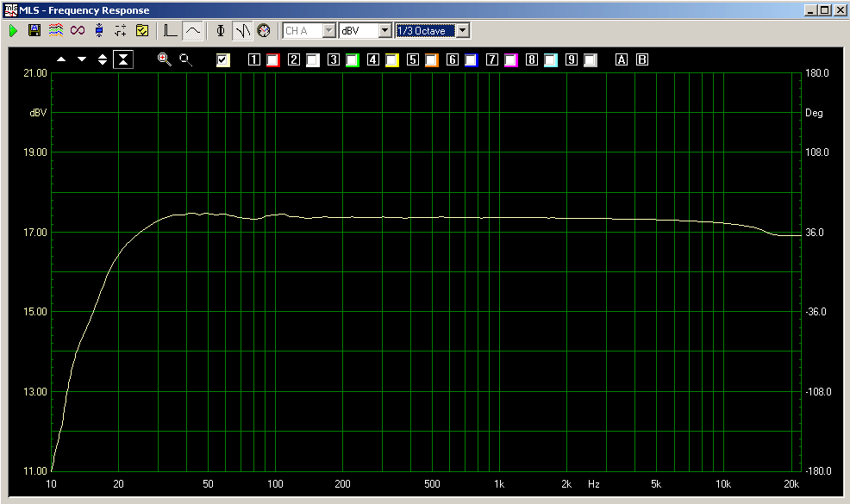The height and width of the screenshot is (504, 850).
Task: Select overlay number 6 button
Action: (452, 59)
